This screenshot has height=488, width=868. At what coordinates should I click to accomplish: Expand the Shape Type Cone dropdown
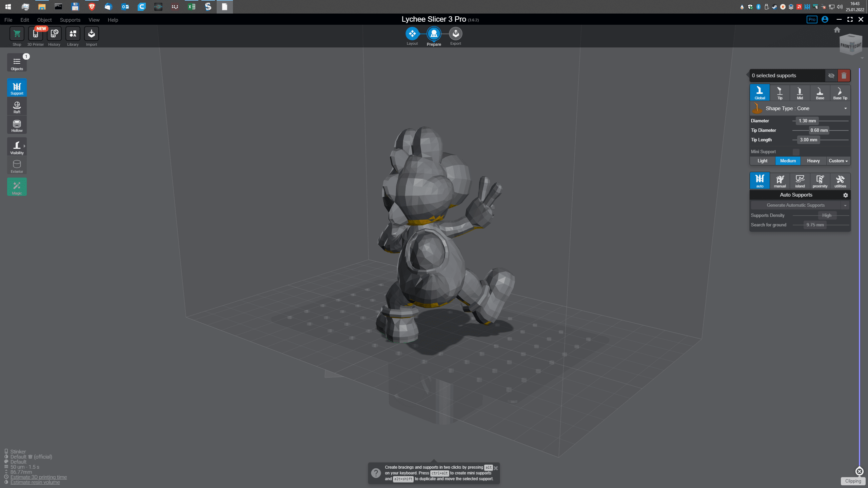click(845, 108)
